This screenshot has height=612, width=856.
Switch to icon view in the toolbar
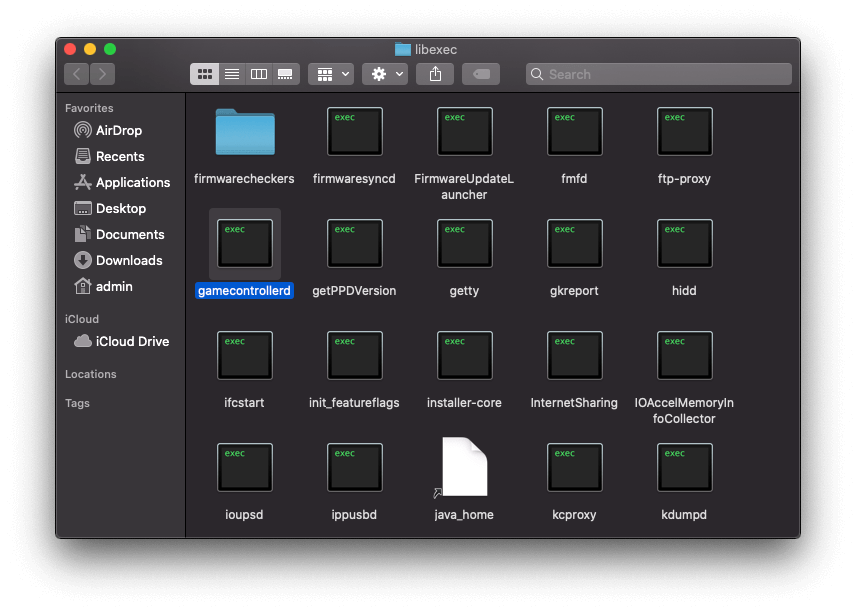tap(205, 73)
